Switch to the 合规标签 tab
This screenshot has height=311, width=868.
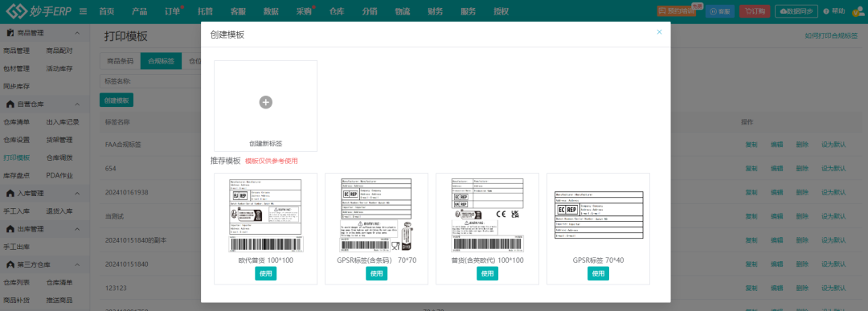tap(161, 61)
